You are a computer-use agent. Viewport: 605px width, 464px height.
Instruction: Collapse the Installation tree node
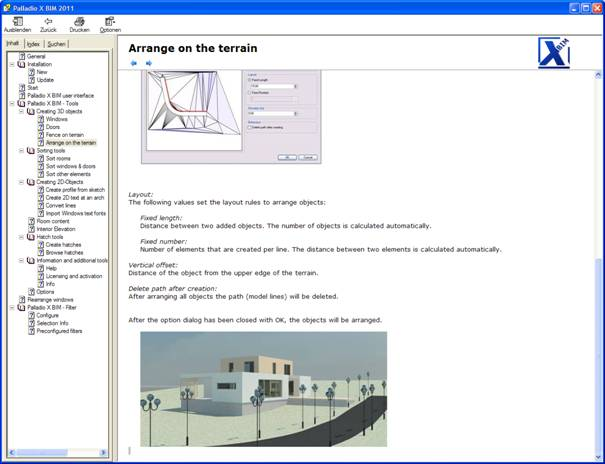[x=12, y=64]
